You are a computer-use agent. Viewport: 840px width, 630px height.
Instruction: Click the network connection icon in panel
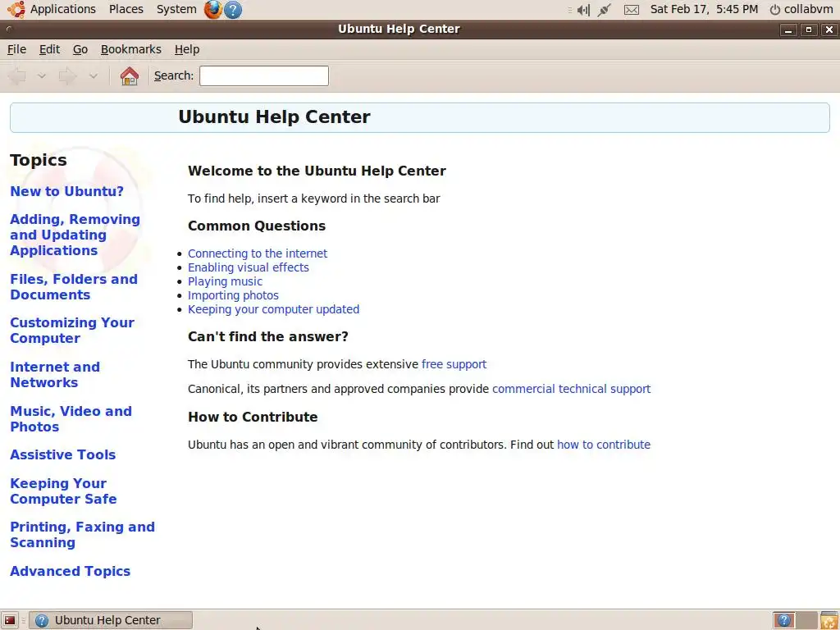tap(605, 10)
